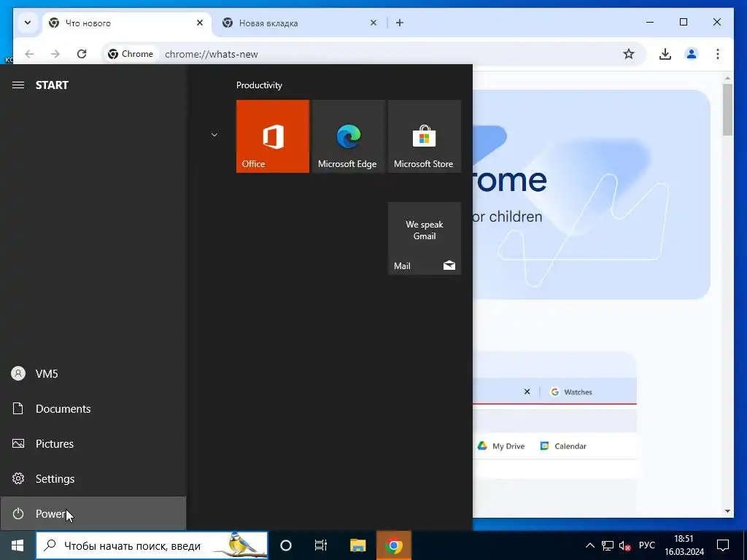Screen dimensions: 747x560
Task: Open Task View on the taskbar
Action: point(321,545)
